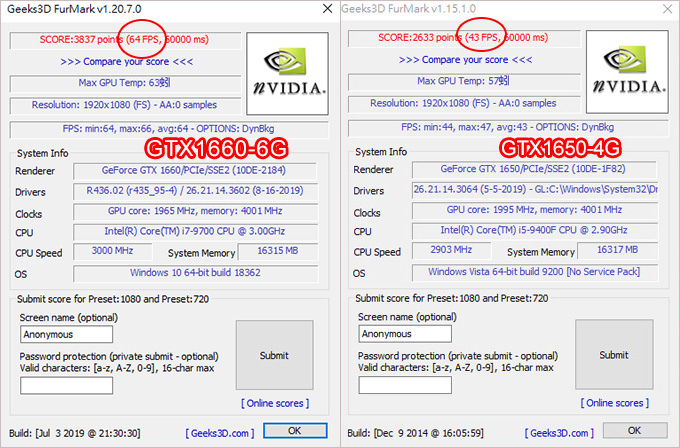
Task: Click the title Geeks3D FurMark v1.15.1.0
Action: pos(409,9)
